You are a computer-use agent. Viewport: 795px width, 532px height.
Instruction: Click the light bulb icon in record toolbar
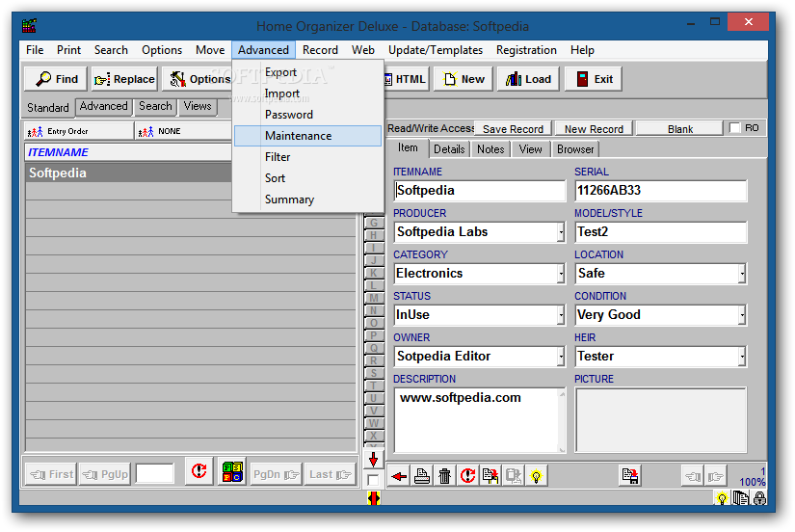536,476
